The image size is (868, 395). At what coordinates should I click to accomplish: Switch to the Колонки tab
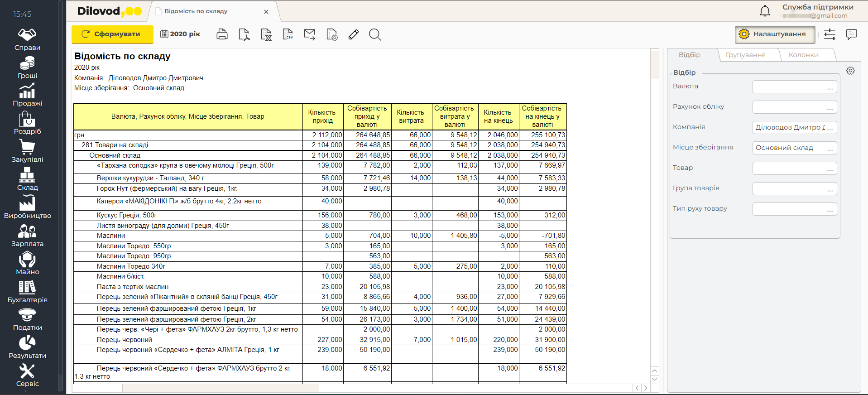(x=803, y=55)
